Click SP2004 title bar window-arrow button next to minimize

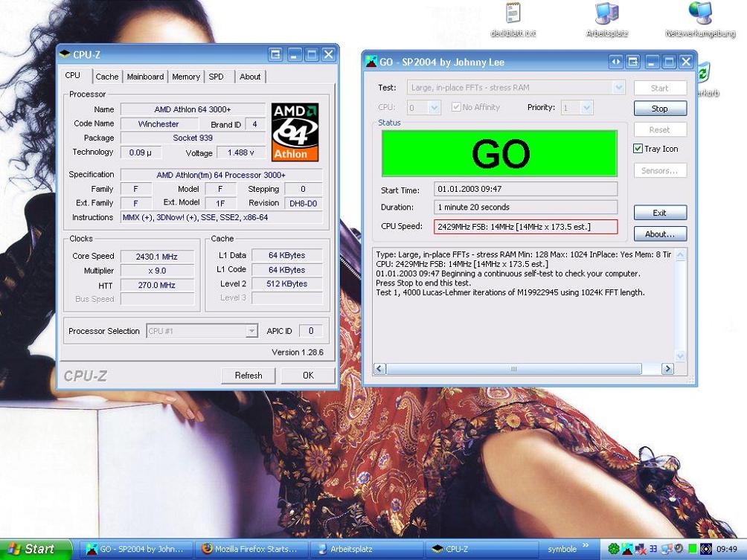[632, 62]
